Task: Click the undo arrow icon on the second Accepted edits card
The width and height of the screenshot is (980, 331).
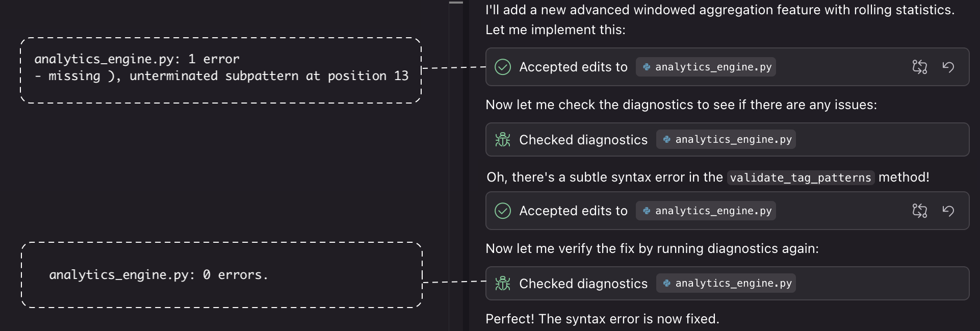Action: point(949,211)
